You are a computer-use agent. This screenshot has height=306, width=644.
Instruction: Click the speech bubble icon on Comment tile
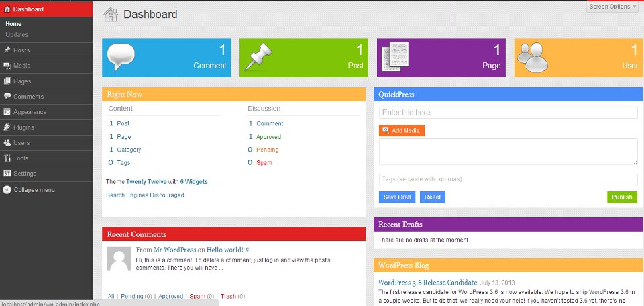click(x=121, y=57)
